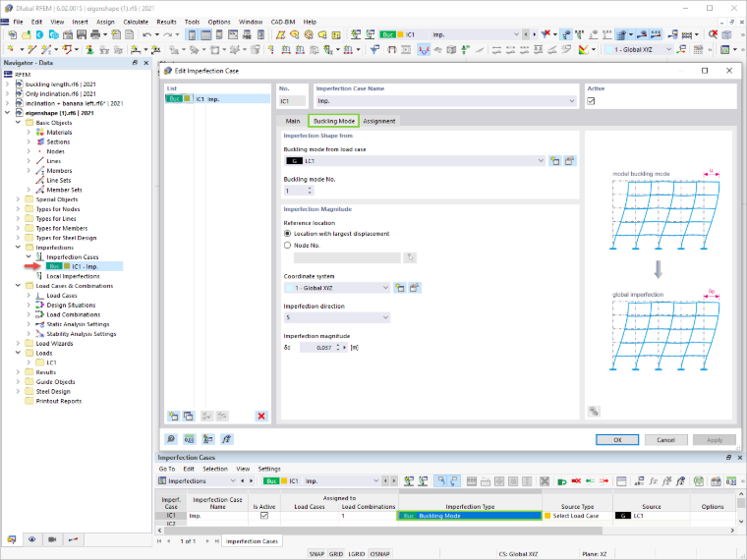Click the new model icon in the top-left toolbar
747x560 pixels.
tap(13, 34)
